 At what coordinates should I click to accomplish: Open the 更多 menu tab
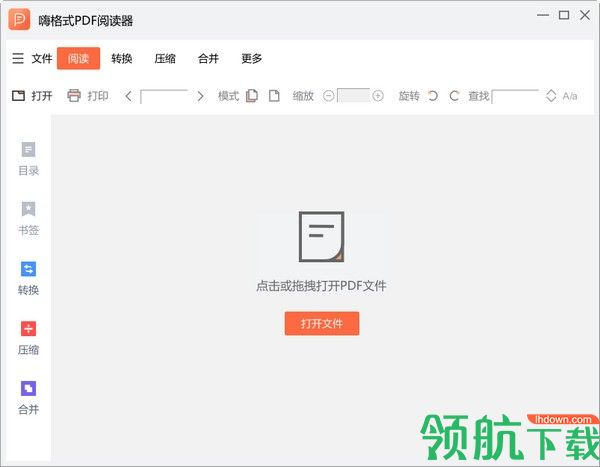click(x=251, y=59)
